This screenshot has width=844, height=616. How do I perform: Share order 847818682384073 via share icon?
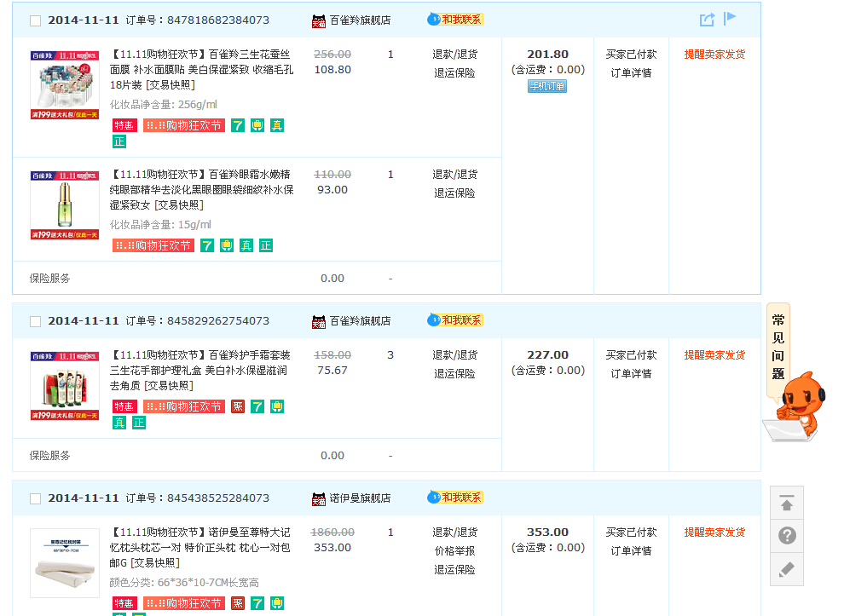coord(707,20)
